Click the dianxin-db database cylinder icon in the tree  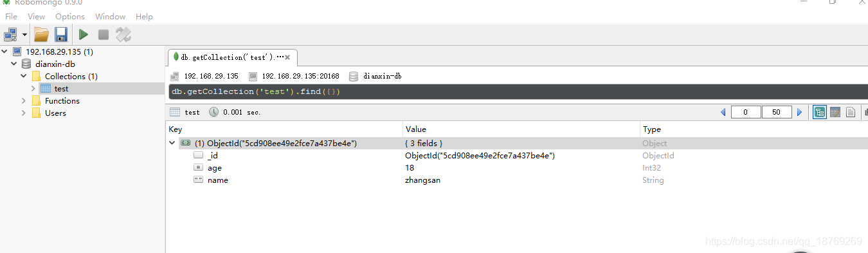(26, 64)
